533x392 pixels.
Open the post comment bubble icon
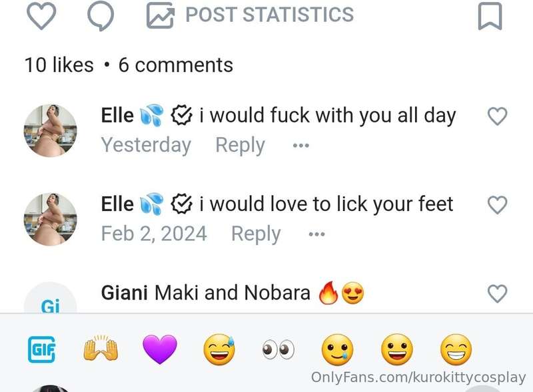pos(101,15)
